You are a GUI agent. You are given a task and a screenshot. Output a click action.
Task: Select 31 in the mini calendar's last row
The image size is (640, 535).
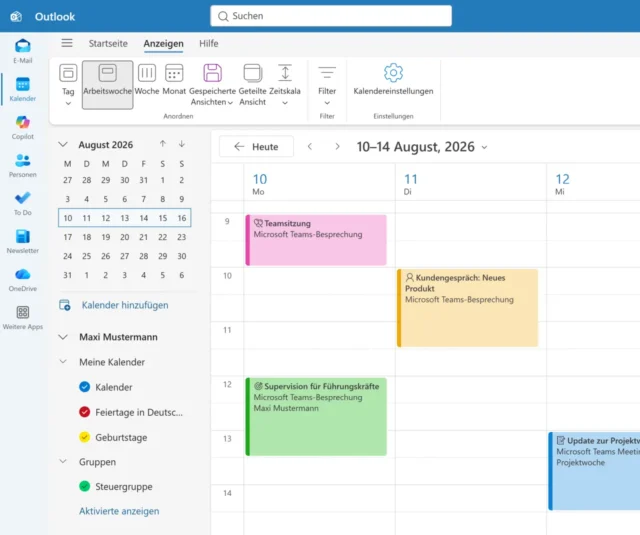tap(68, 275)
